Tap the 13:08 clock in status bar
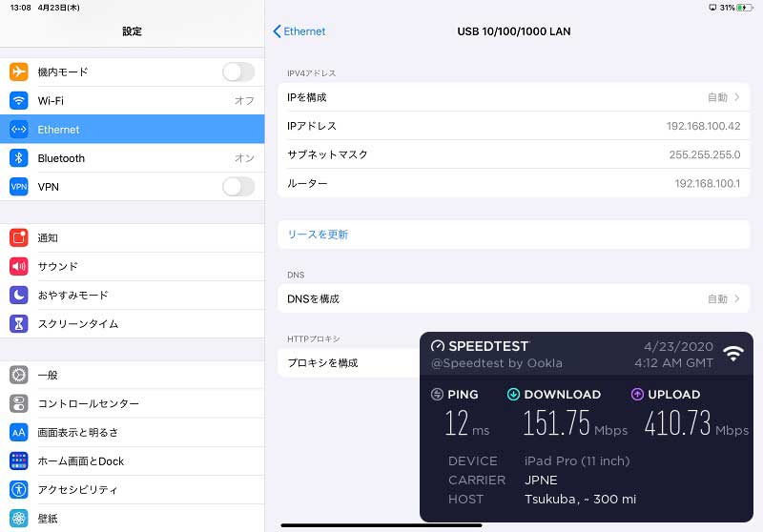The width and height of the screenshot is (763, 532). click(x=20, y=8)
